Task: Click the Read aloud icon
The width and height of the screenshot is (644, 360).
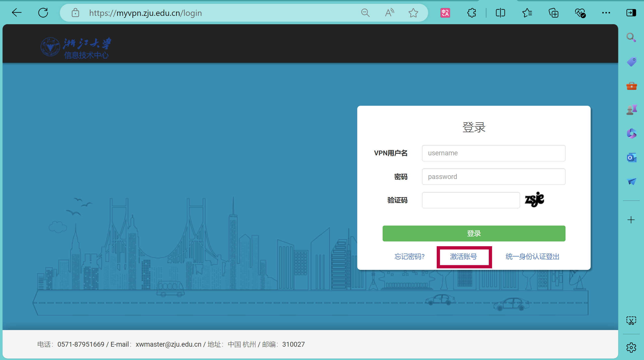Action: 389,13
